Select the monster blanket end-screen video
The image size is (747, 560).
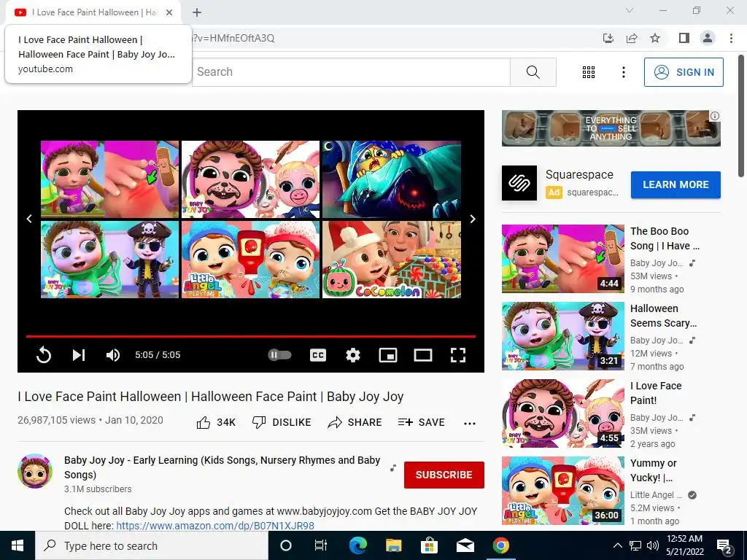click(392, 179)
